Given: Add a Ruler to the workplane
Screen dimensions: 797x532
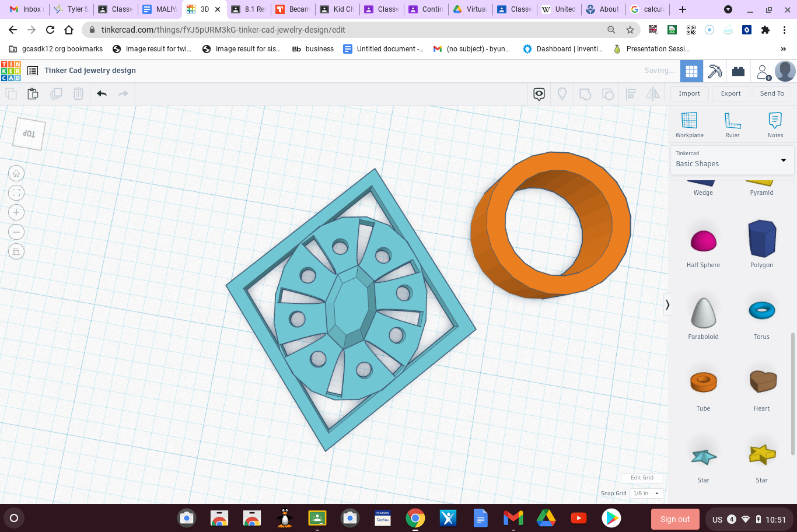Looking at the screenshot, I should [732, 123].
